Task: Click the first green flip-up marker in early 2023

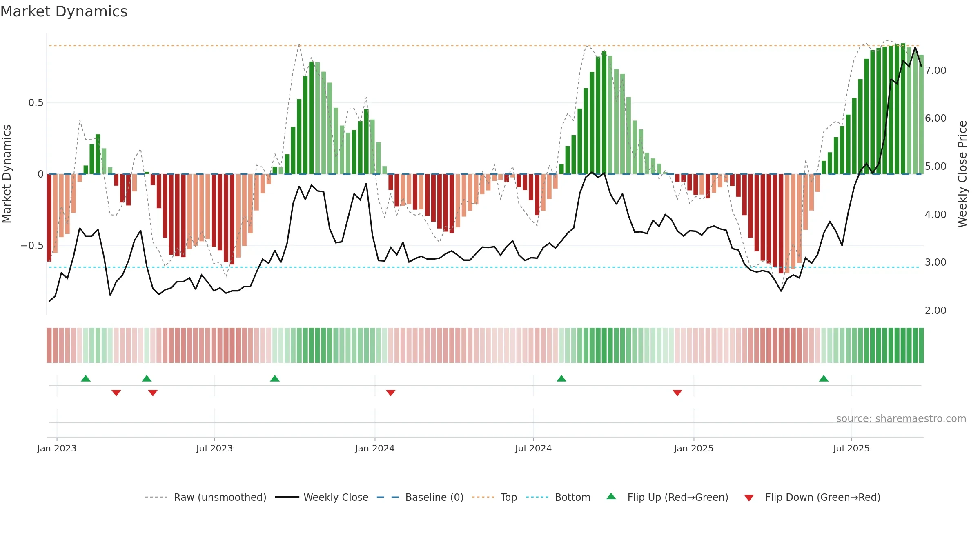Action: tap(86, 378)
